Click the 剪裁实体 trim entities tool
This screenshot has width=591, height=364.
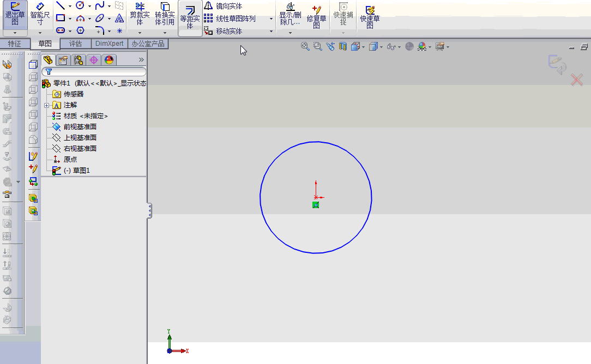[140, 14]
